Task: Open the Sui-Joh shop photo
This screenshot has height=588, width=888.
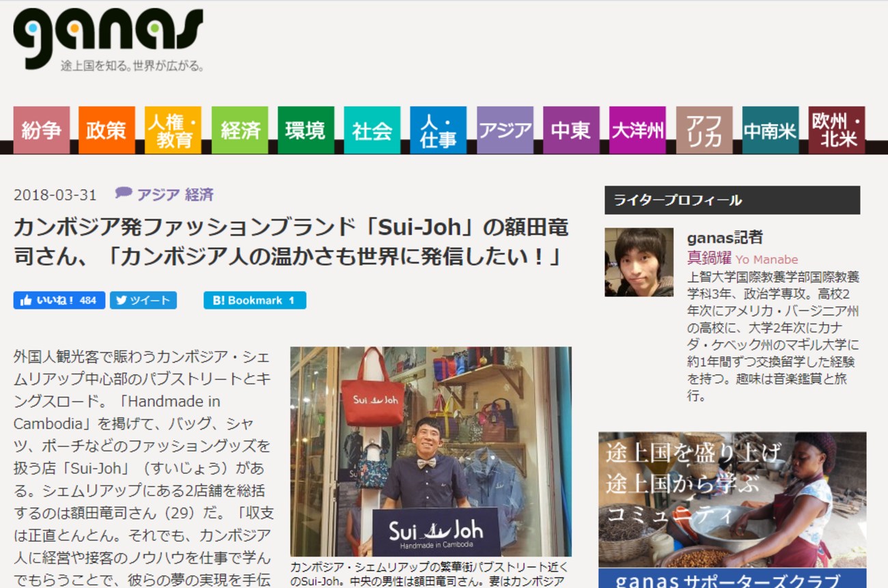Action: point(431,451)
